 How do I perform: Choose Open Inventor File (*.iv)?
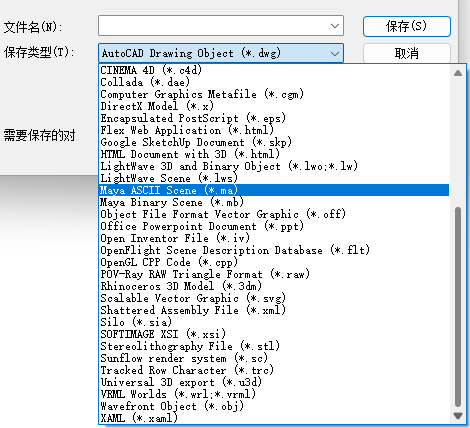[274, 238]
